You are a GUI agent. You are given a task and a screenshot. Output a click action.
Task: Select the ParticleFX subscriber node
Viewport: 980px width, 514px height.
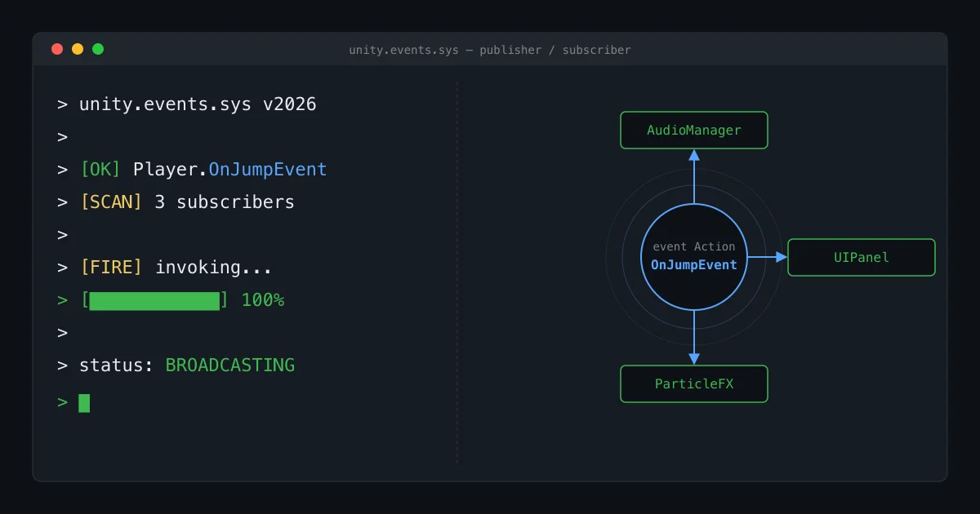tap(694, 384)
